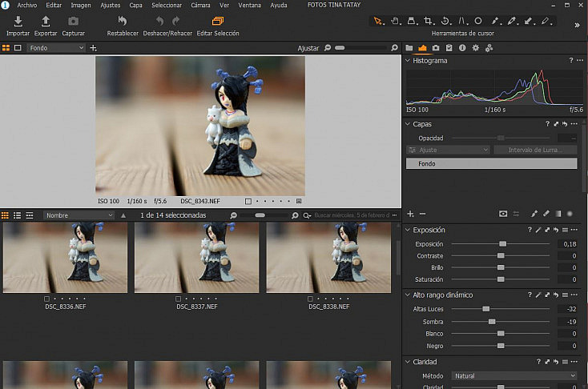Select the pointer cursor tool
588x389 pixels.
[x=377, y=21]
